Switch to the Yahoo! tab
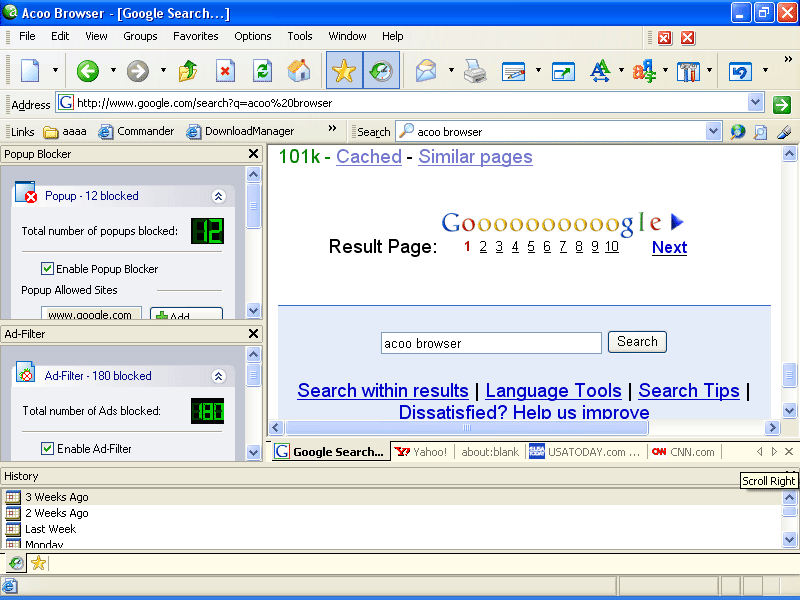This screenshot has height=600, width=800. [422, 452]
